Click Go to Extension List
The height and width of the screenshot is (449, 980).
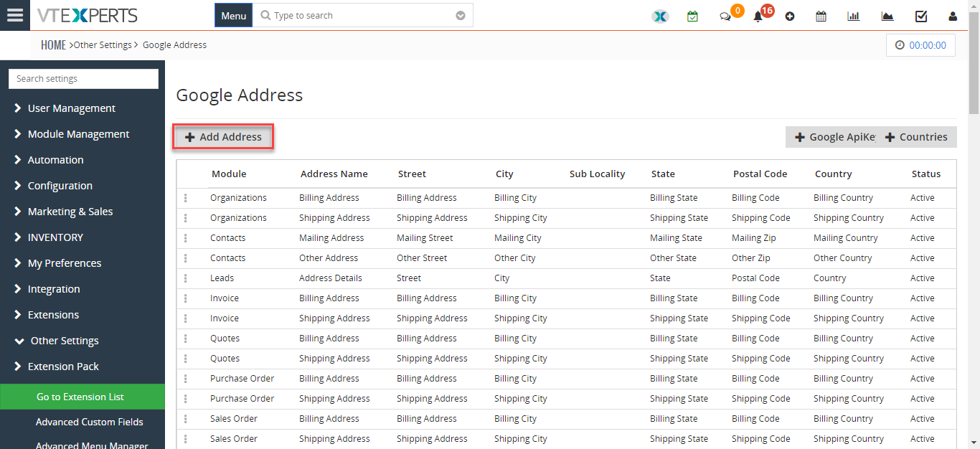click(x=83, y=397)
